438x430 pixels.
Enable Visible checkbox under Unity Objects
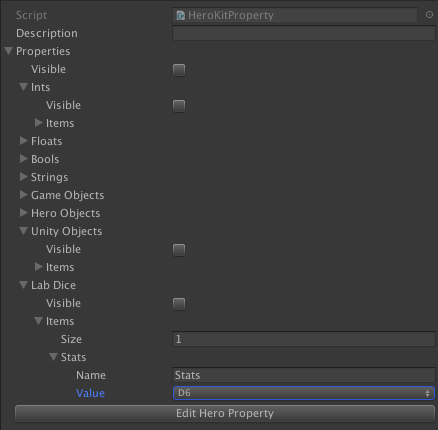click(179, 250)
